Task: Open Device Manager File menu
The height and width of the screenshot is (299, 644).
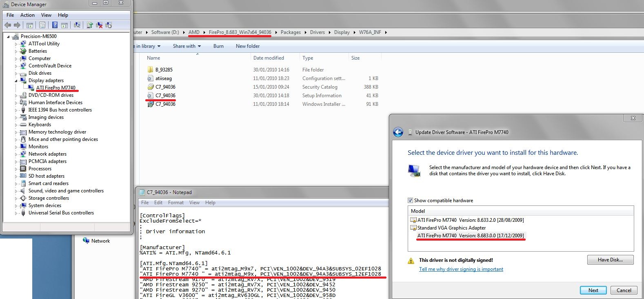Action: click(10, 15)
